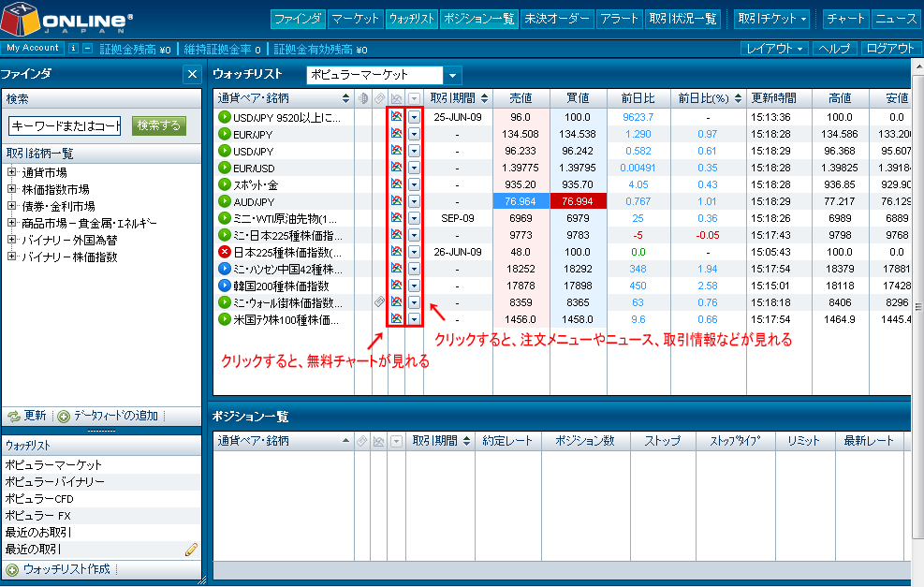Image resolution: width=924 pixels, height=587 pixels.
Task: Expand the バイナリー-外国為替 tree node
Action: 11,240
